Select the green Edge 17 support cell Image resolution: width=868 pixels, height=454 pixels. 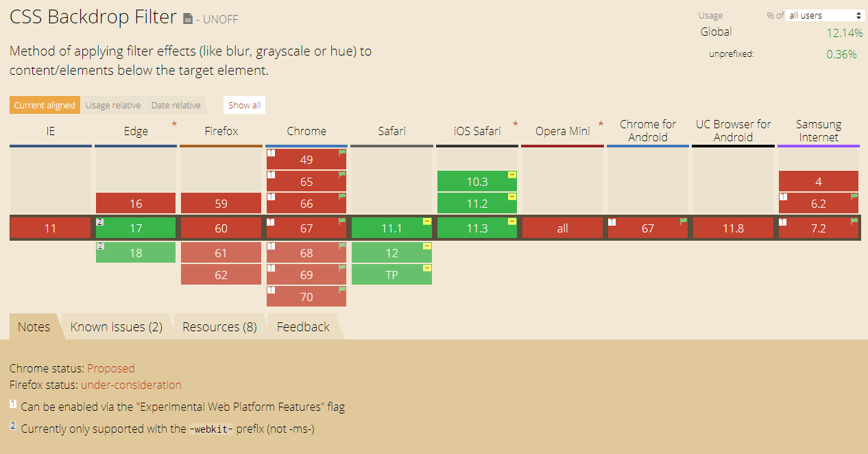(x=136, y=228)
